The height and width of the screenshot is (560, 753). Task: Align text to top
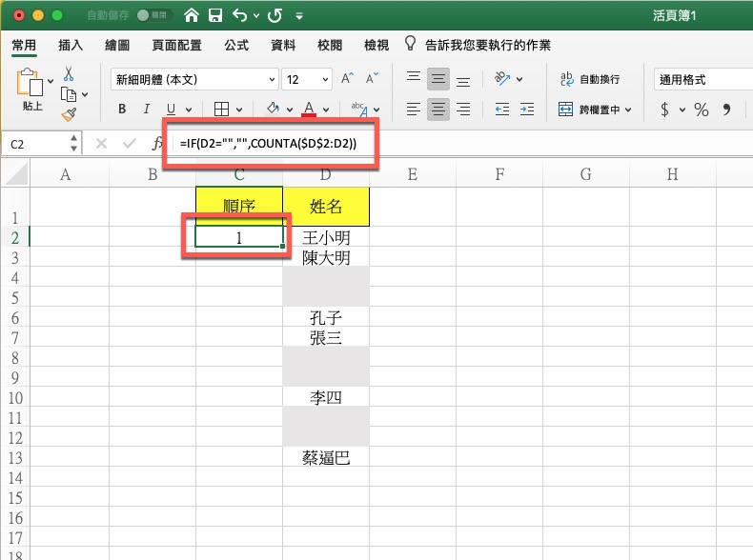414,79
